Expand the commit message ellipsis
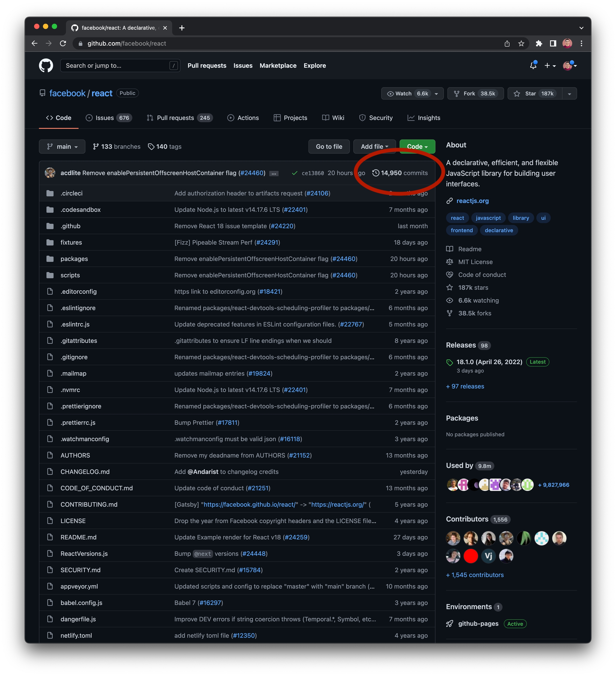Viewport: 616px width, 676px height. (x=274, y=173)
